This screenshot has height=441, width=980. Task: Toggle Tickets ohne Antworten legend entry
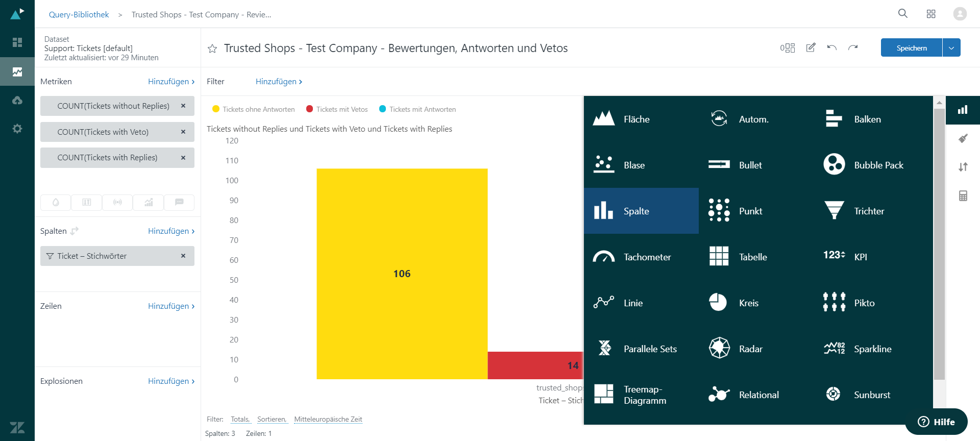tap(253, 109)
